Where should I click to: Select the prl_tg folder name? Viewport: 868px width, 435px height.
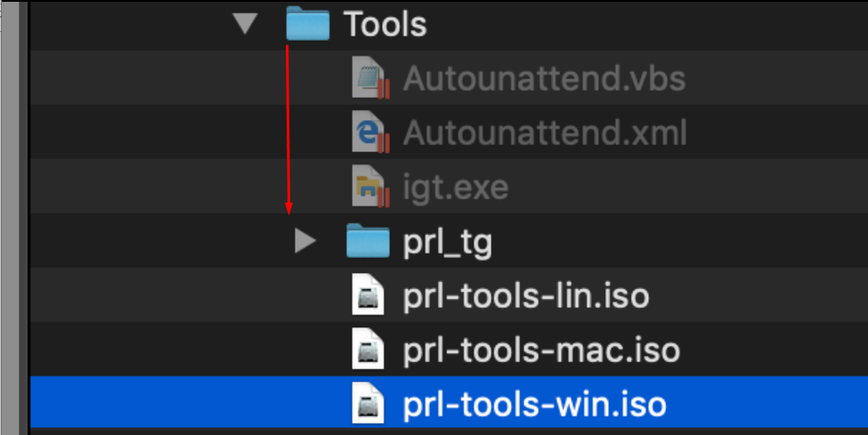(448, 242)
